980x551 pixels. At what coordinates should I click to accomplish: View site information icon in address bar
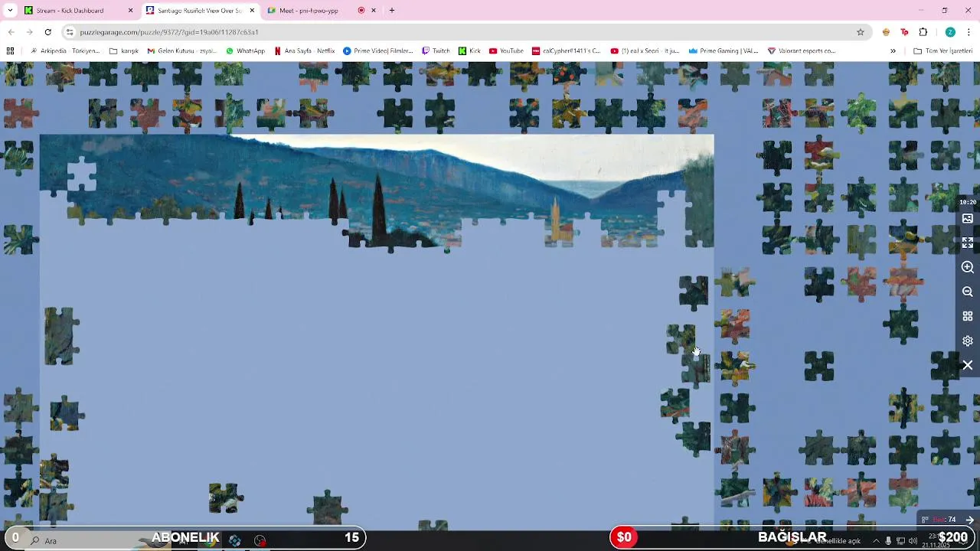tap(70, 32)
